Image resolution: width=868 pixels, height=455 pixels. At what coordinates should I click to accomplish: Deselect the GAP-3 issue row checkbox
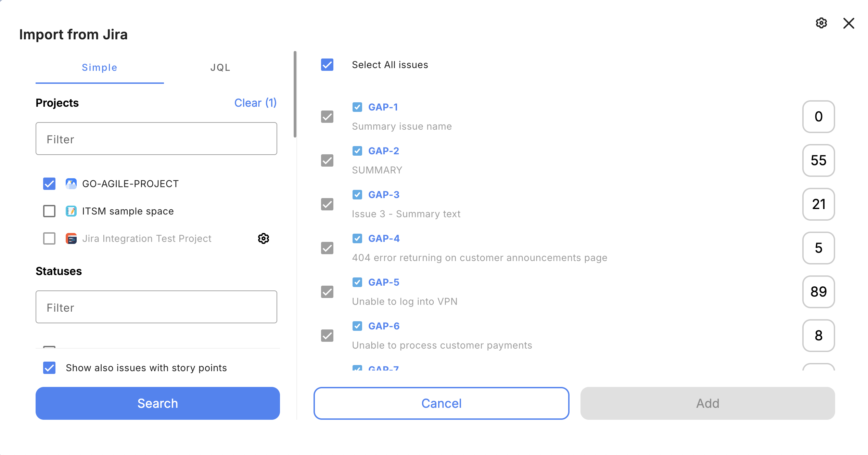click(x=327, y=204)
